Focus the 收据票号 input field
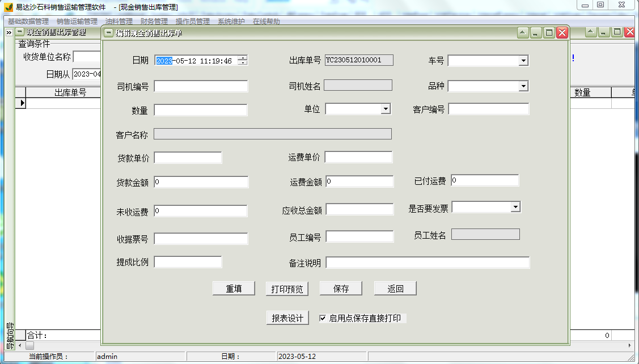This screenshot has height=364, width=639. [201, 239]
